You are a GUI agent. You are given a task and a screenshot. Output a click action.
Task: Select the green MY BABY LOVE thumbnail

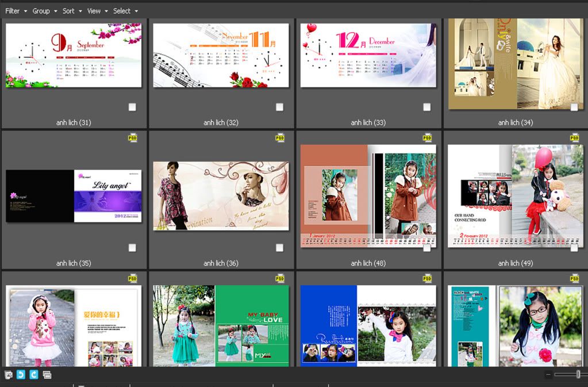[221, 325]
